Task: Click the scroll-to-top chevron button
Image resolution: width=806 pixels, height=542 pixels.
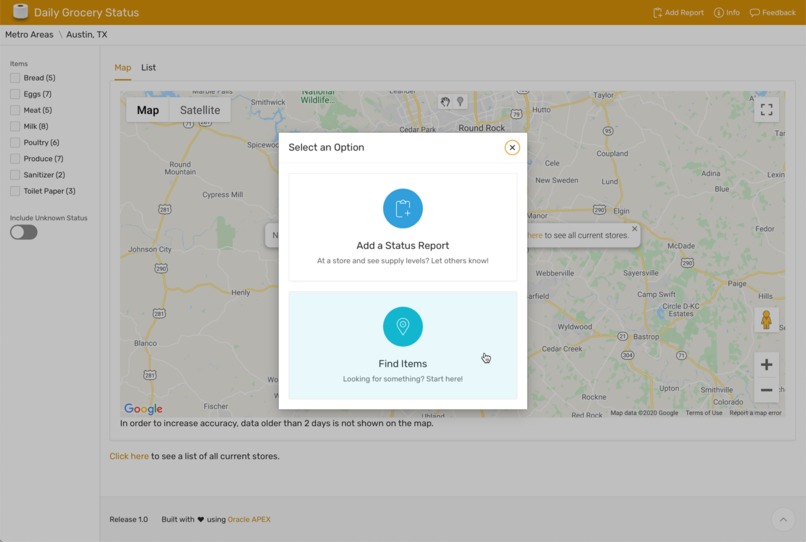Action: [x=782, y=519]
